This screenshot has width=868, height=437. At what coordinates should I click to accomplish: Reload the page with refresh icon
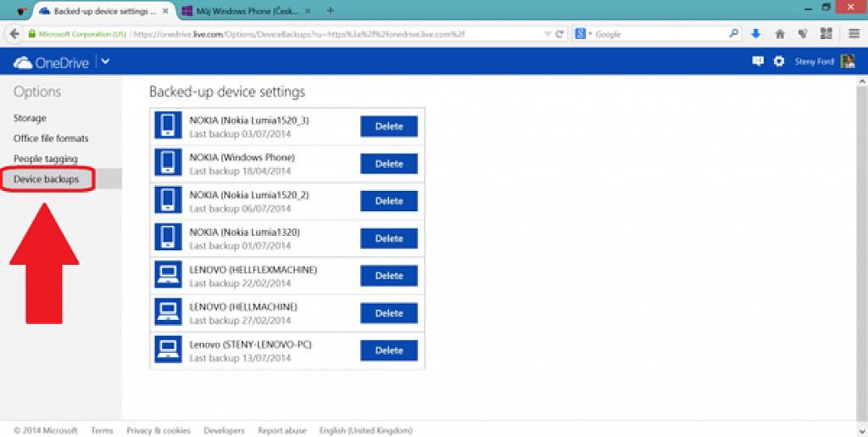(x=559, y=34)
